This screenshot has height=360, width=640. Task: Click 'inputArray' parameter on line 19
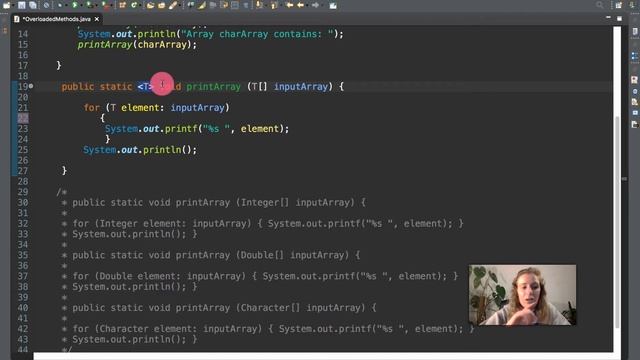[301, 87]
